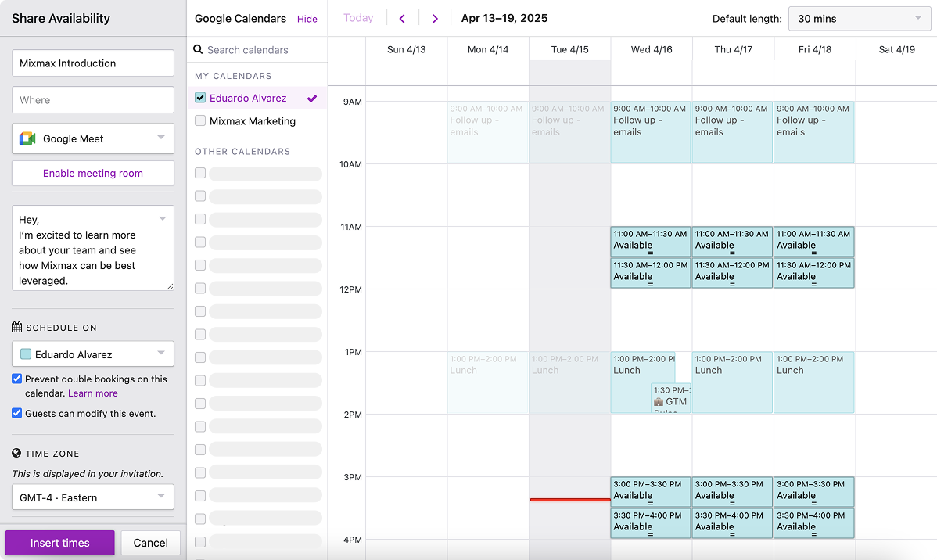Viewport: 937px width, 560px height.
Task: Click the Eduardo Alvarez teal color swatch
Action: point(26,354)
